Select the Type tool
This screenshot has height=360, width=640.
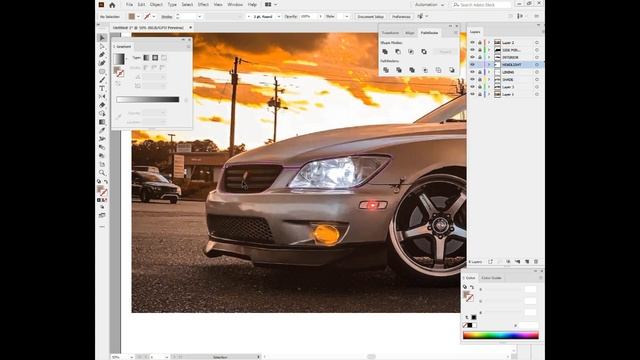(x=102, y=88)
